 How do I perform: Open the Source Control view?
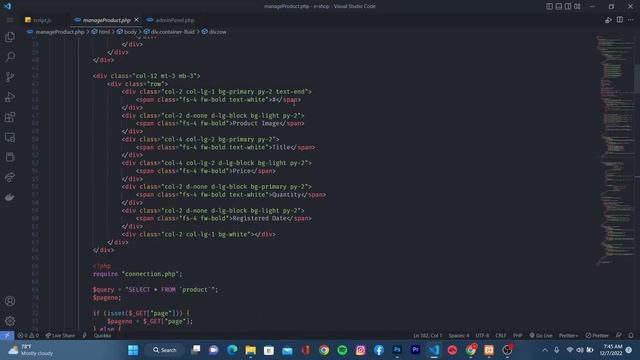click(x=10, y=77)
